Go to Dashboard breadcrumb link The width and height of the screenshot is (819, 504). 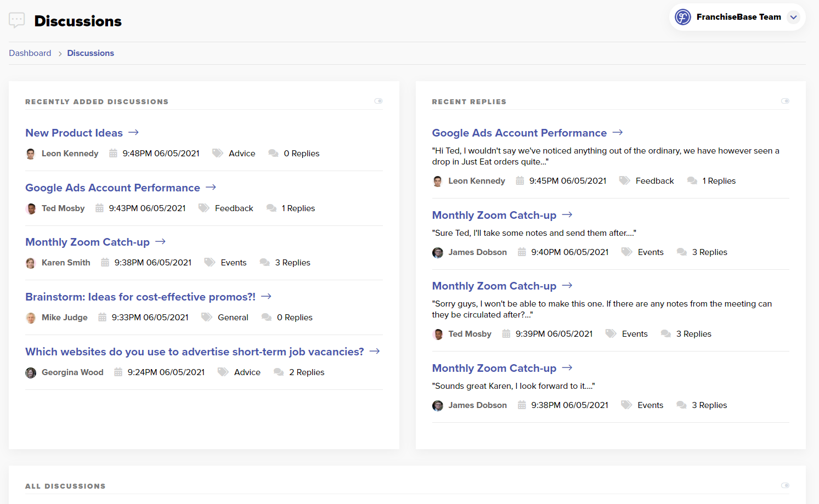[30, 53]
